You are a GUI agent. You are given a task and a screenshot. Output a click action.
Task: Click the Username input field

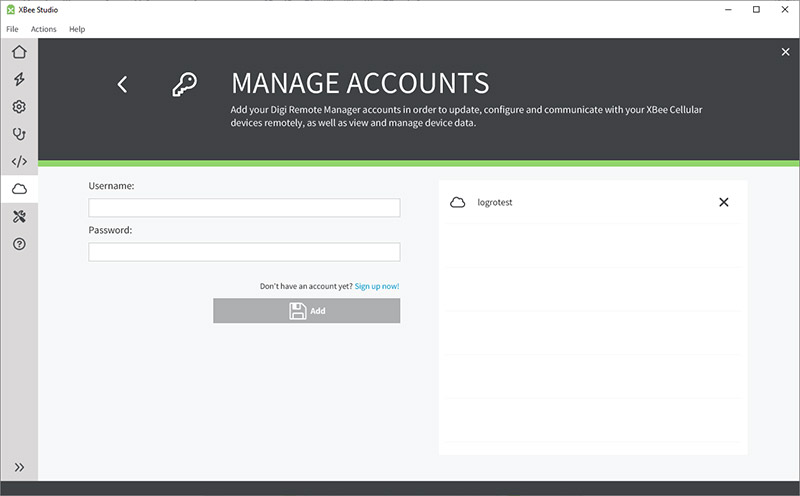pos(244,208)
